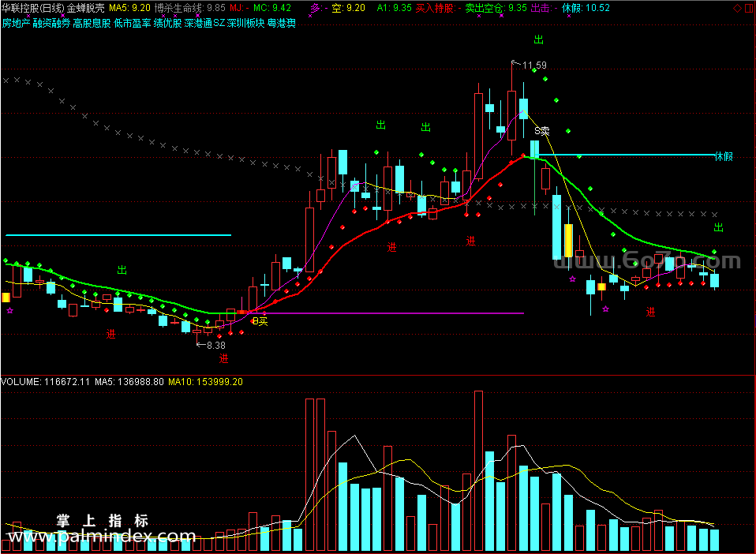Select the 高股息股 tag
The height and width of the screenshot is (554, 756).
point(92,23)
